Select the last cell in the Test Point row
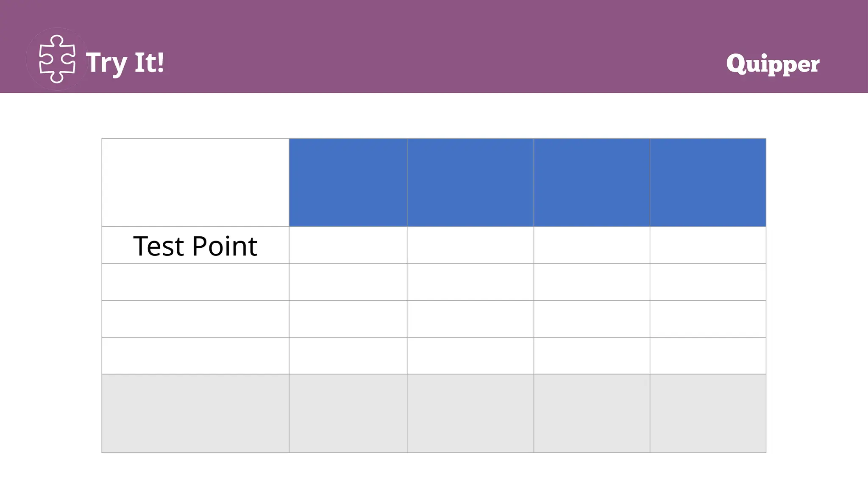Screen dimensions: 868x488 click(708, 245)
